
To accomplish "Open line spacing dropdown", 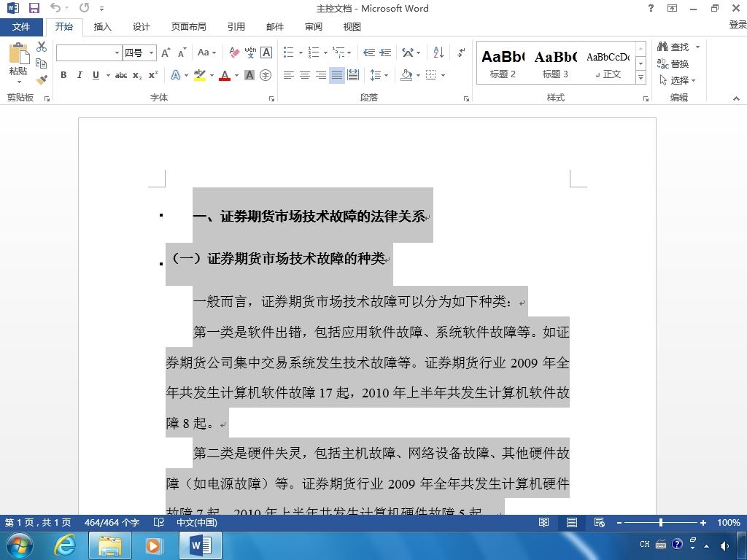I will [x=379, y=75].
